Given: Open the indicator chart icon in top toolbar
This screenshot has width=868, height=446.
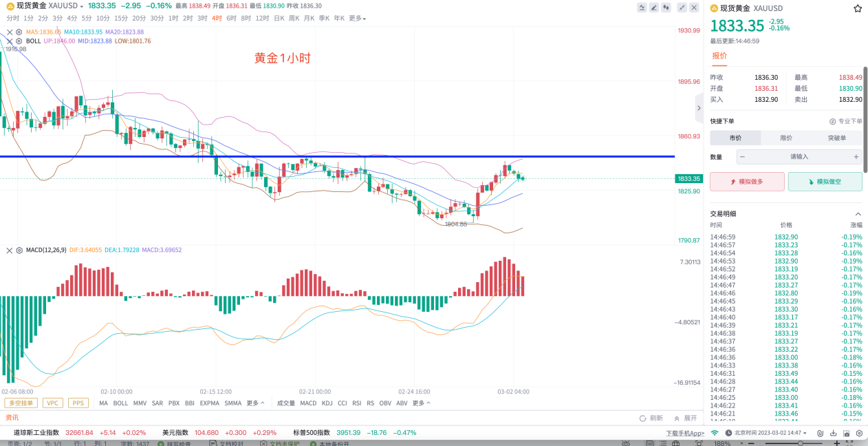Looking at the screenshot, I should [642, 8].
